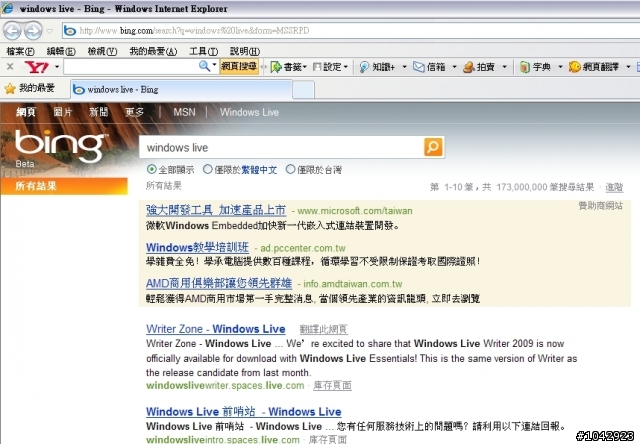Image resolution: width=640 pixels, height=444 pixels.
Task: Select 所有結果 in left sidebar
Action: pyautogui.click(x=64, y=186)
